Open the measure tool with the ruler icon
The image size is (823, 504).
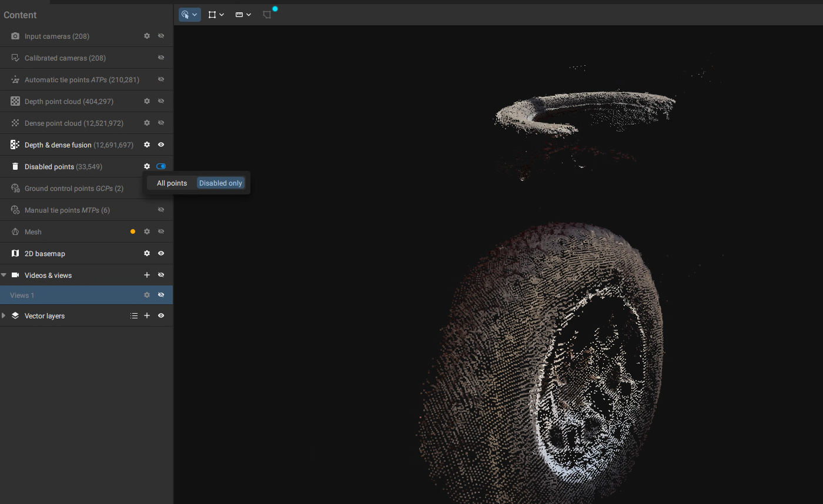pos(240,14)
